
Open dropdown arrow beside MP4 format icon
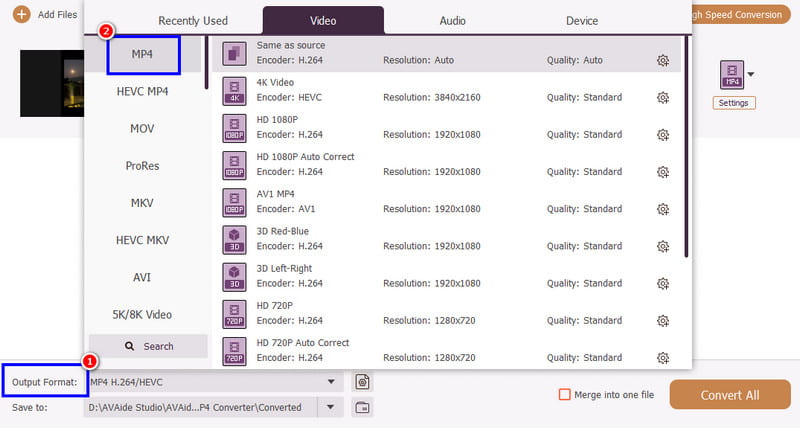[x=752, y=74]
